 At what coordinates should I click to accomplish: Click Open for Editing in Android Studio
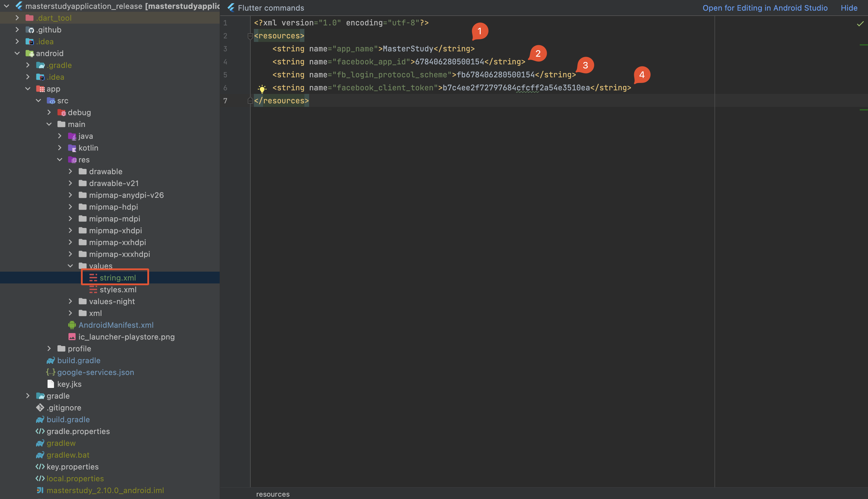(765, 8)
